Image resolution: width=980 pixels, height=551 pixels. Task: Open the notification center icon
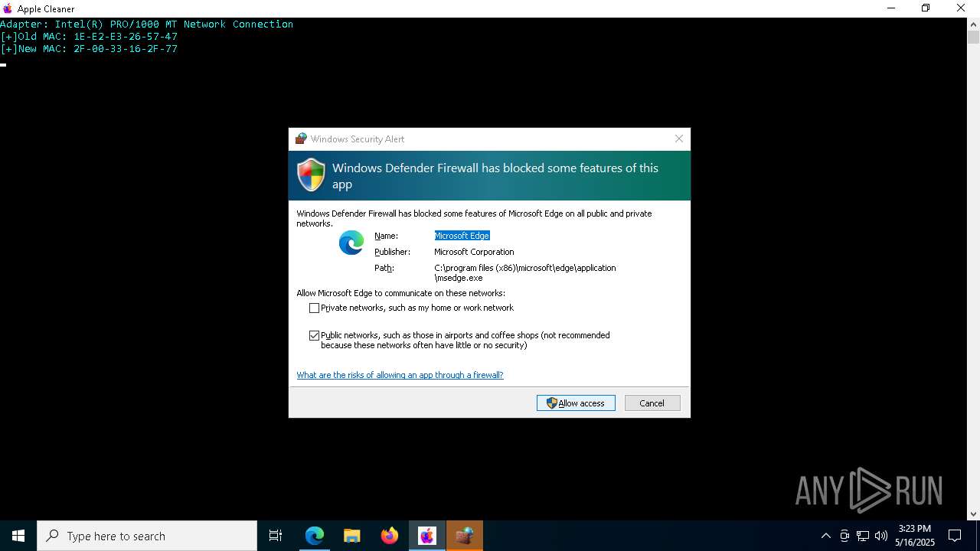coord(955,536)
